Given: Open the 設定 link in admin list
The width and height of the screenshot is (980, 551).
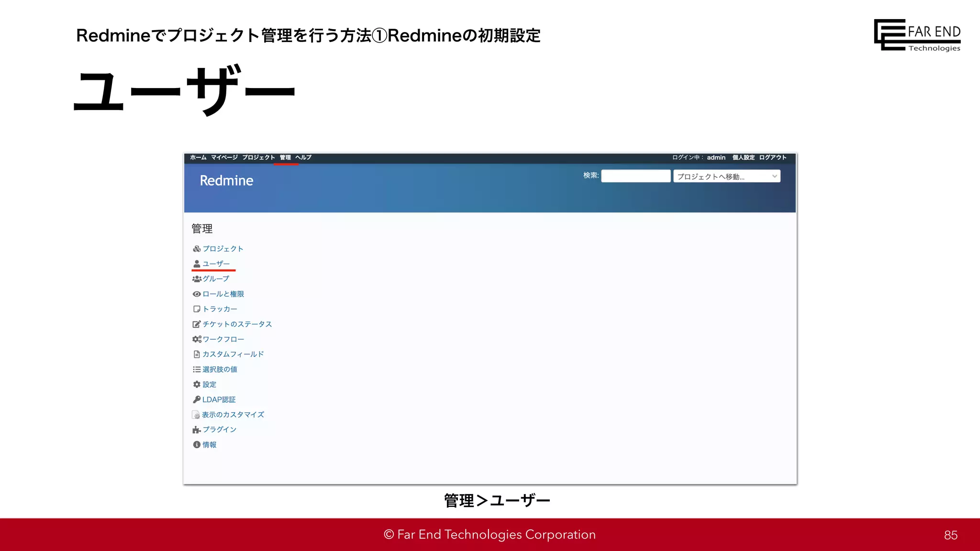Looking at the screenshot, I should coord(210,385).
